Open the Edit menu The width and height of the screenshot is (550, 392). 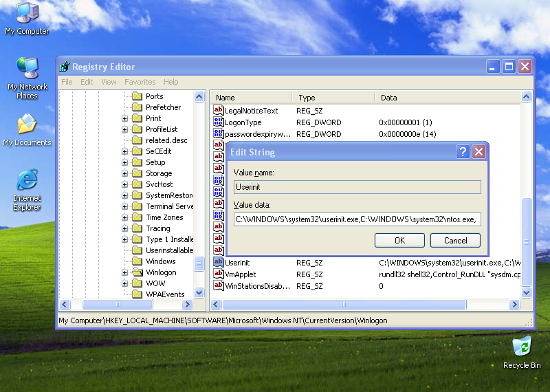pos(87,82)
